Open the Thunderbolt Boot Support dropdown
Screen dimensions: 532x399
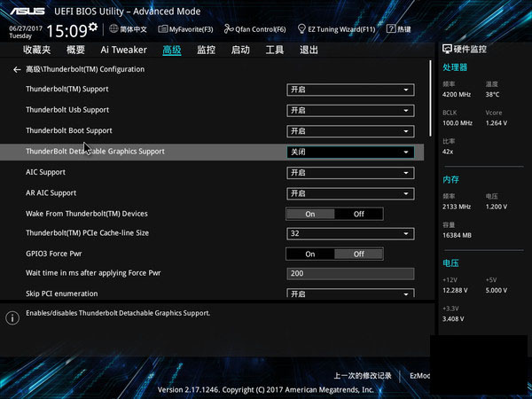click(x=350, y=131)
